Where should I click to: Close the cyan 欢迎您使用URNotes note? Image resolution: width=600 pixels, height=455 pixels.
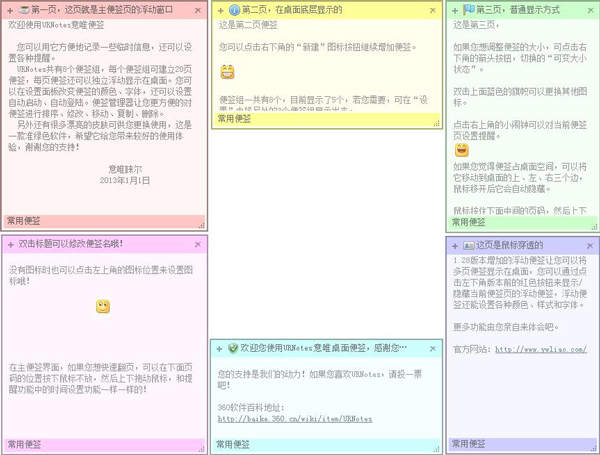[x=433, y=349]
